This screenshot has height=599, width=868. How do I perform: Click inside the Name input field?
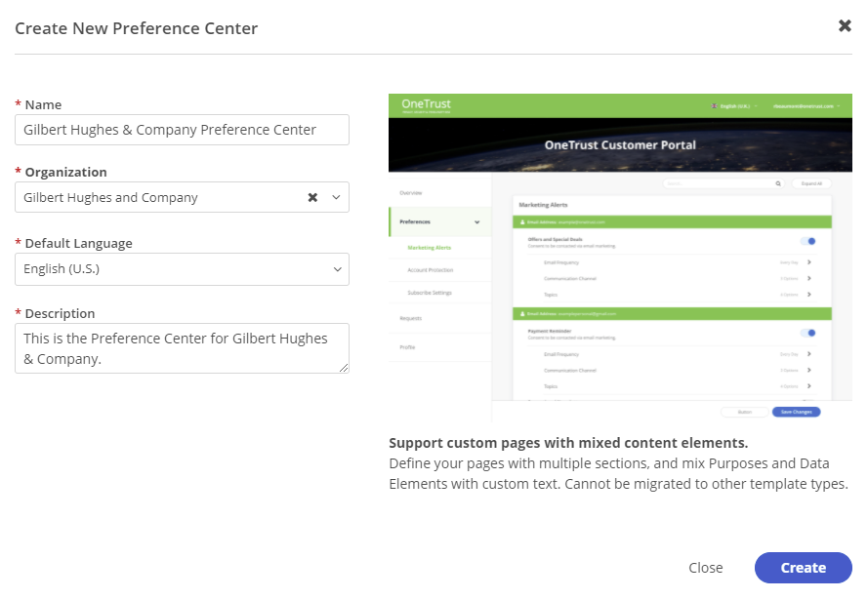click(x=182, y=129)
